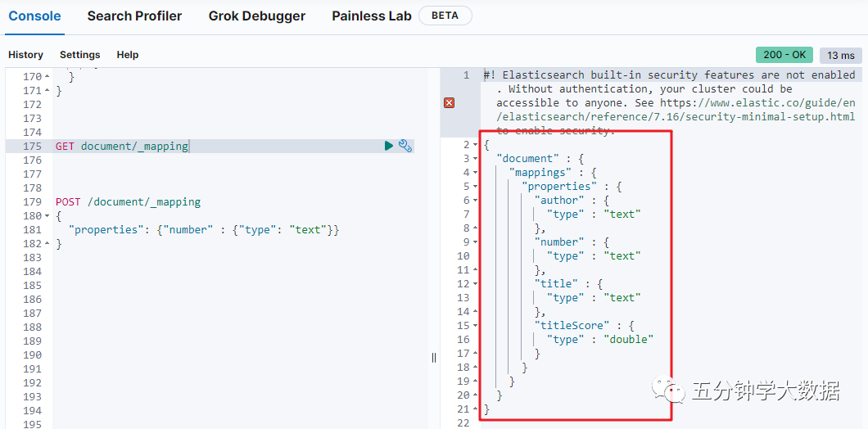This screenshot has height=429, width=868.
Task: Click the GET document/_mapping request line
Action: click(122, 147)
